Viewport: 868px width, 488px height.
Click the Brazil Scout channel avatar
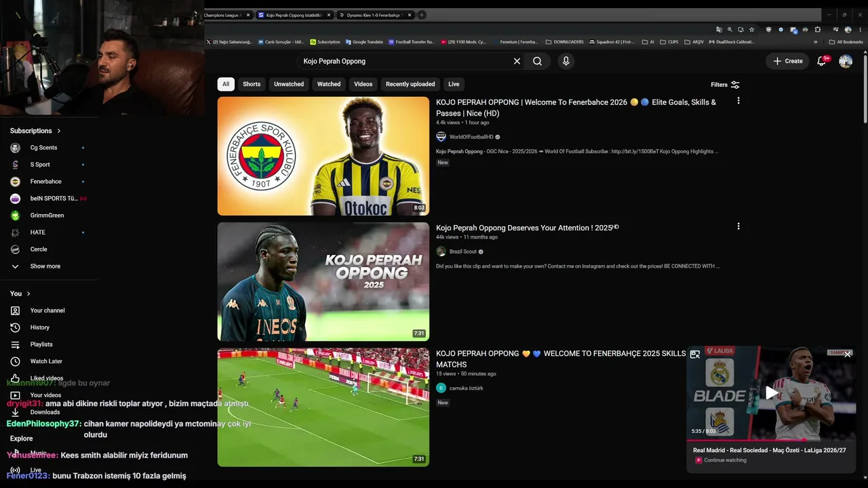click(x=441, y=251)
